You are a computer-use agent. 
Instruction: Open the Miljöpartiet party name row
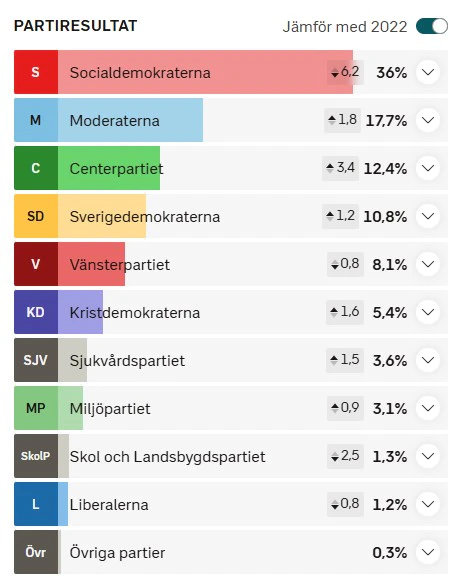pos(231,408)
